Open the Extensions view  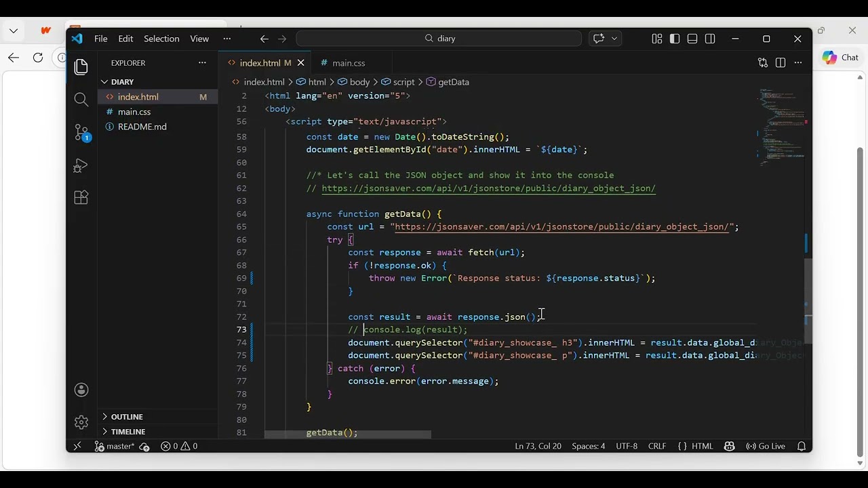click(81, 197)
